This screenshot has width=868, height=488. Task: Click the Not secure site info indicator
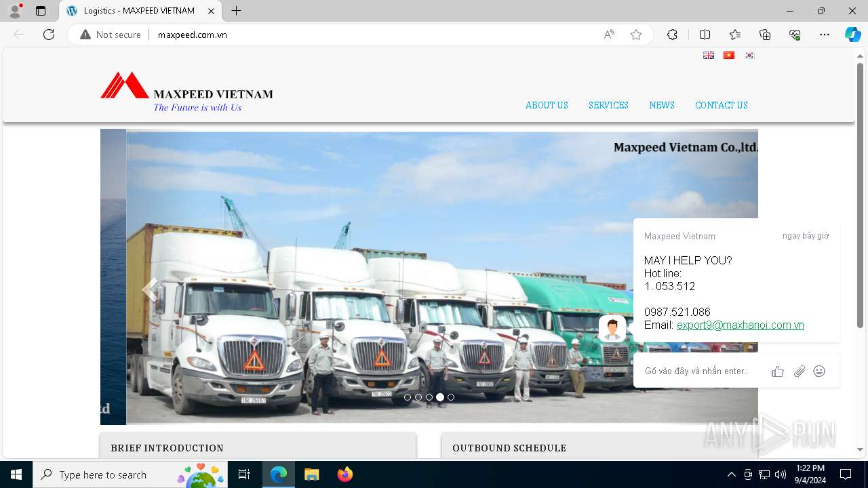pyautogui.click(x=111, y=35)
